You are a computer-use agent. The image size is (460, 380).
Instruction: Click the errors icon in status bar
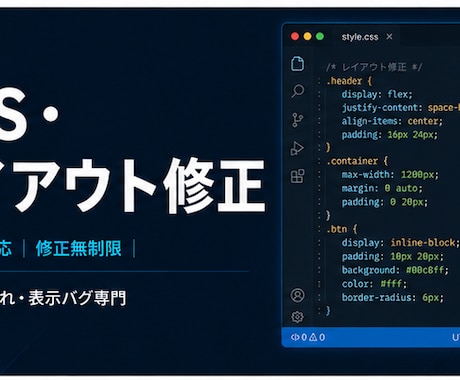[295, 337]
